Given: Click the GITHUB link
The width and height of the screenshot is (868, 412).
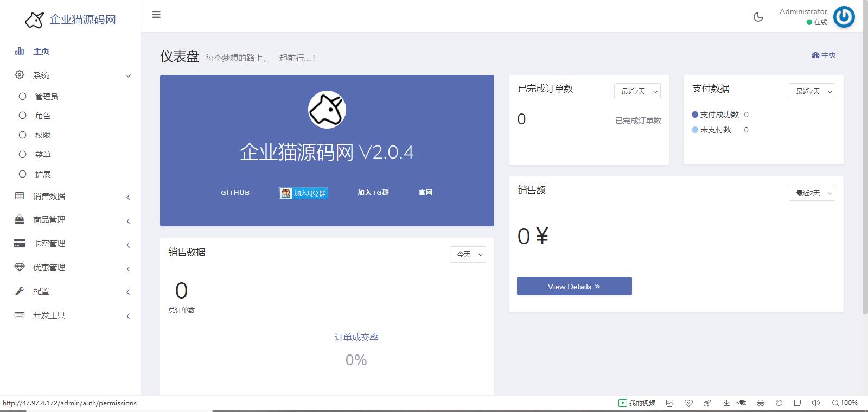Looking at the screenshot, I should pos(235,193).
